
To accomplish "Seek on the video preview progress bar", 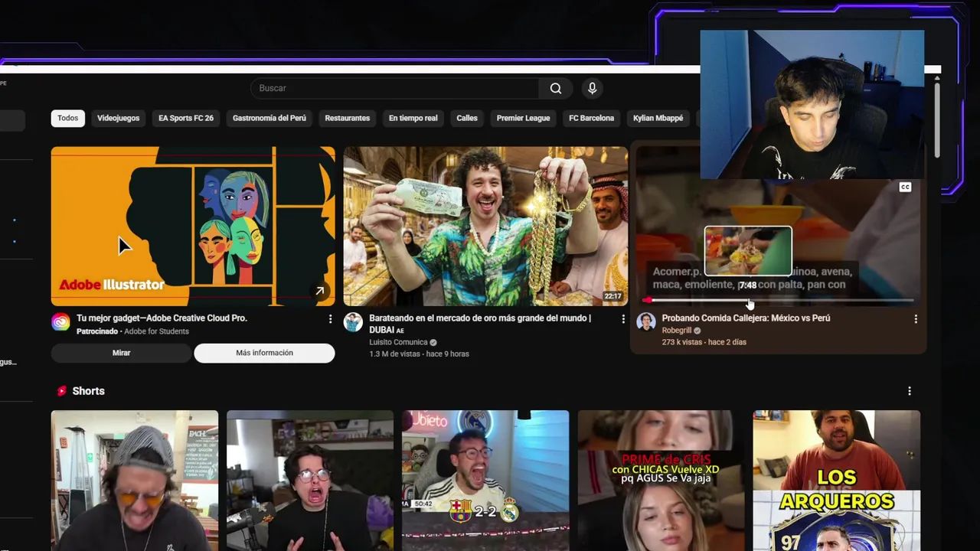I will pos(778,300).
